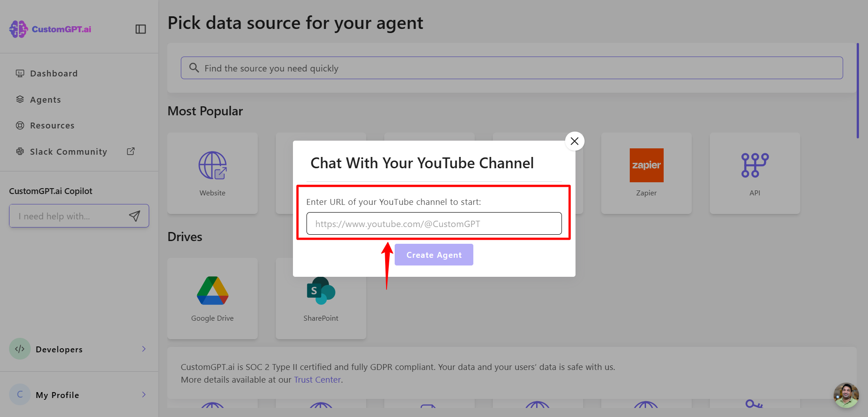Expand the Developers section
The height and width of the screenshot is (417, 868).
point(79,349)
